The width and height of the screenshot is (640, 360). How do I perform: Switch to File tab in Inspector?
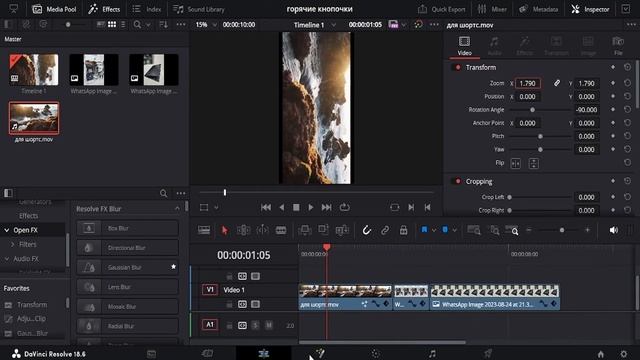click(x=618, y=46)
